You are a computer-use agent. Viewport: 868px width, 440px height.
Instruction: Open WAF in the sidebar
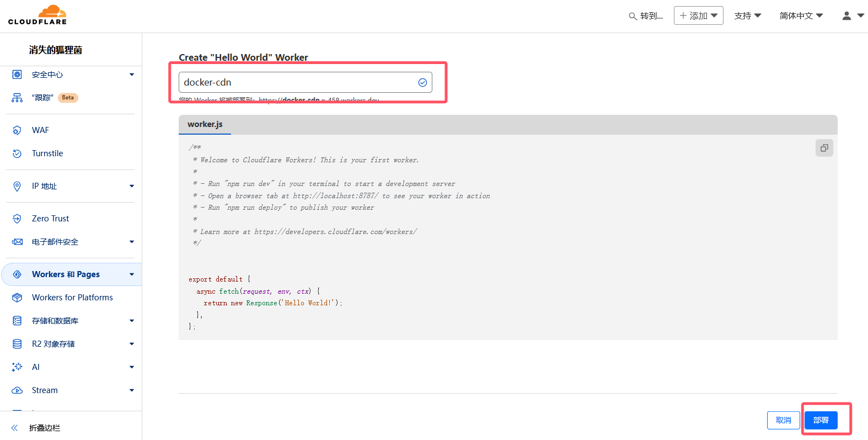coord(40,130)
